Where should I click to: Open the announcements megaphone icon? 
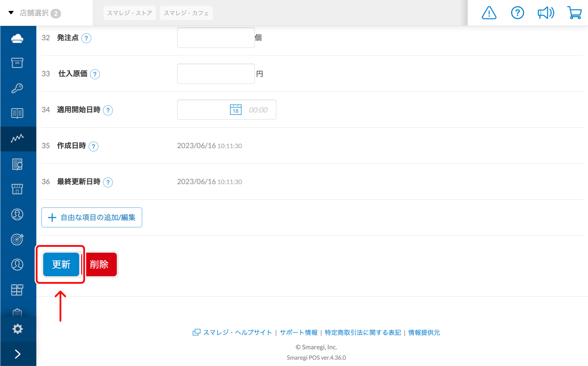pos(546,13)
